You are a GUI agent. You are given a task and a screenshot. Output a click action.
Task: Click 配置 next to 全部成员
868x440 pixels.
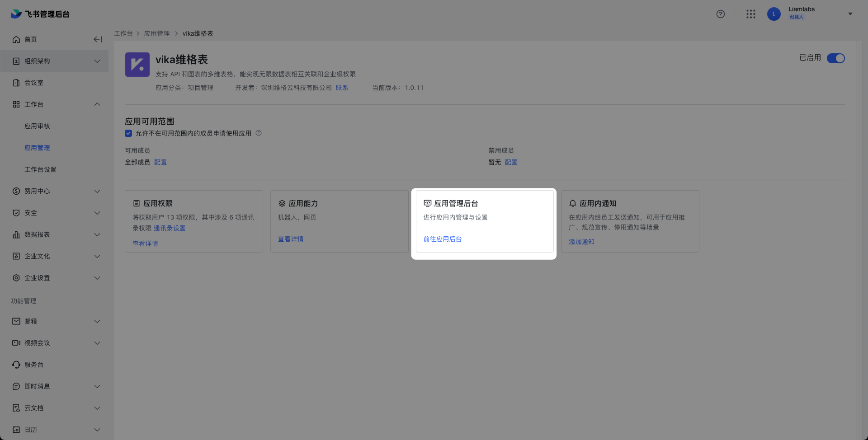(x=160, y=162)
